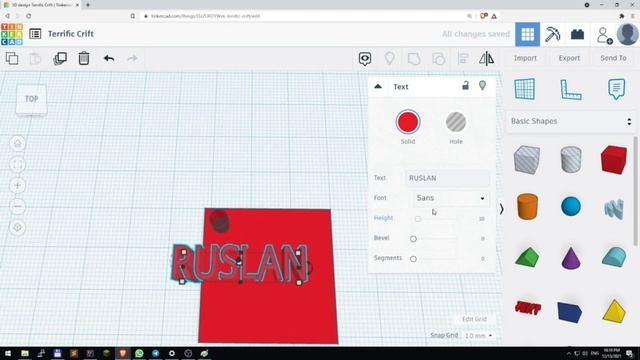This screenshot has height=360, width=640.
Task: Click the Copy tool icon
Action: 12,58
